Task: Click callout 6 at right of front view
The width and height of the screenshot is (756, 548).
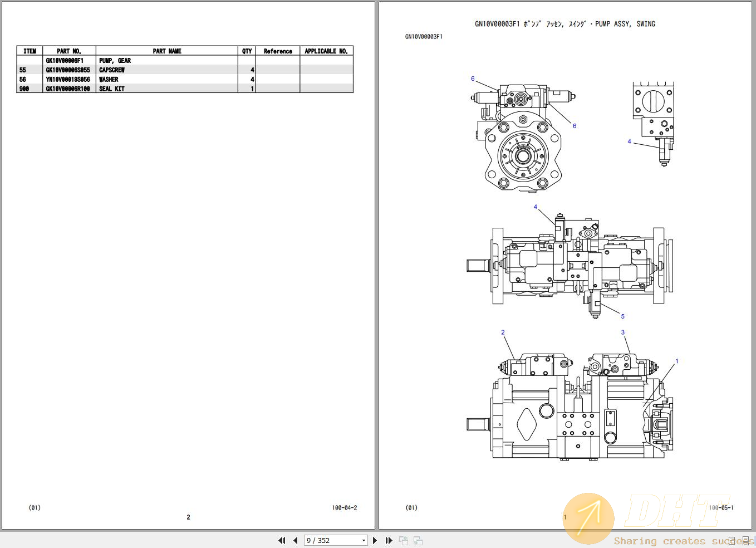Action: click(575, 126)
